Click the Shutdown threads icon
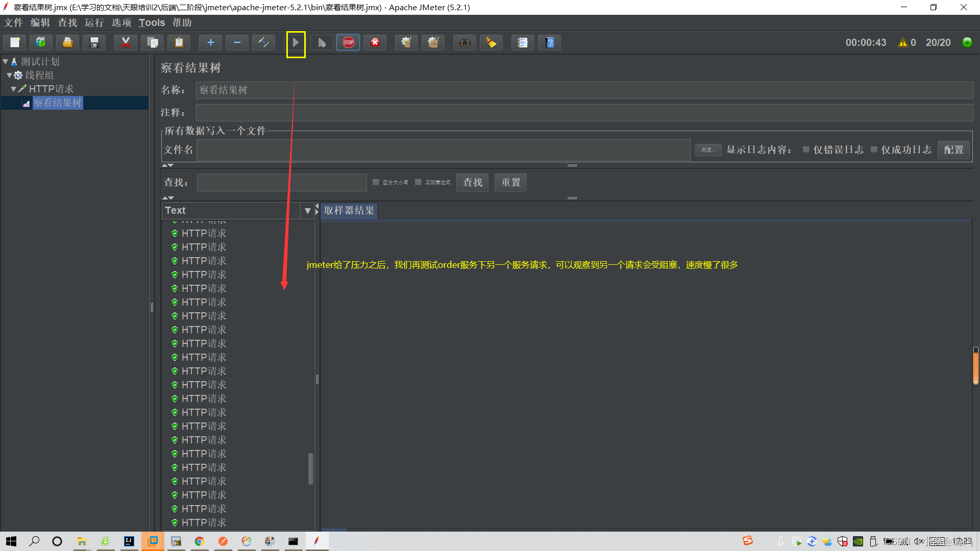 (375, 43)
